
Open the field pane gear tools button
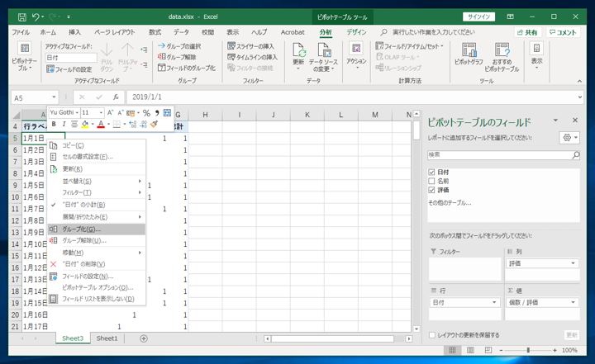[569, 138]
